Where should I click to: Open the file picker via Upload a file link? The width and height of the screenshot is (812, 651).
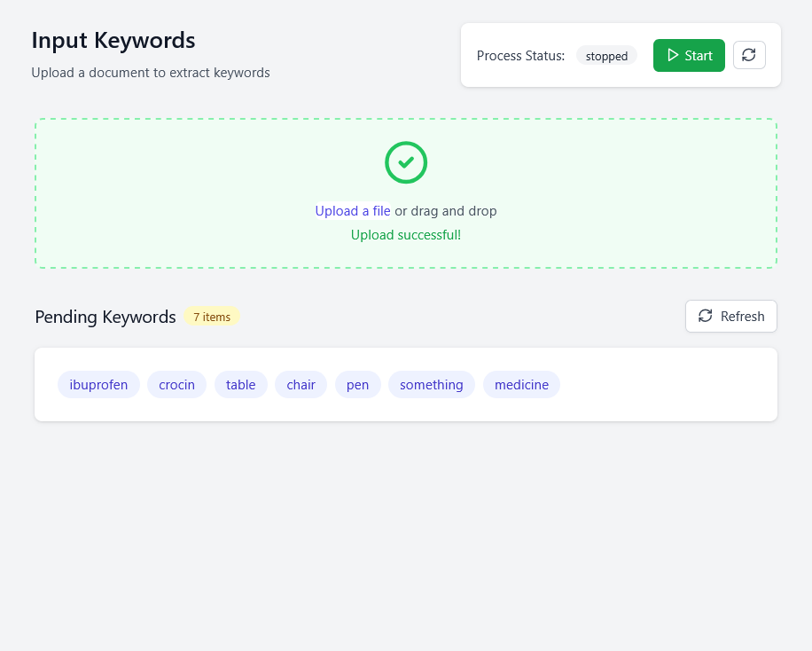(x=353, y=210)
